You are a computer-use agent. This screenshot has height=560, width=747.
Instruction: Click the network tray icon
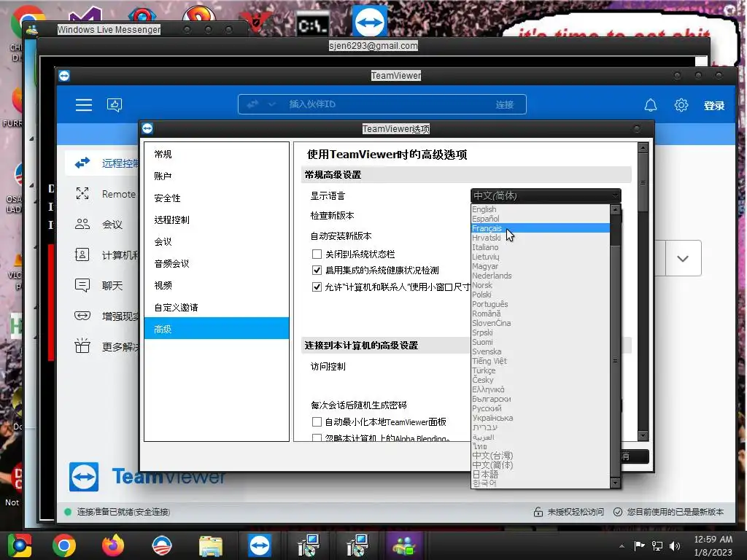click(x=657, y=545)
